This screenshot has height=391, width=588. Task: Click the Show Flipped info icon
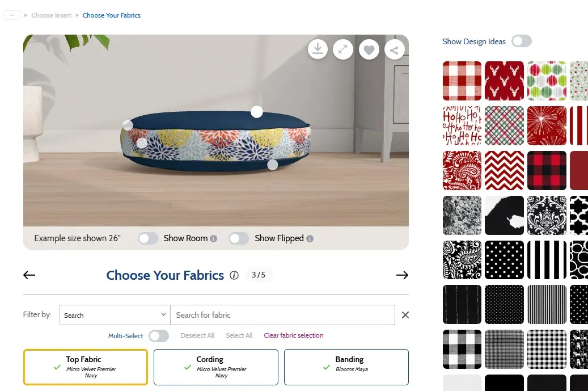(x=311, y=238)
